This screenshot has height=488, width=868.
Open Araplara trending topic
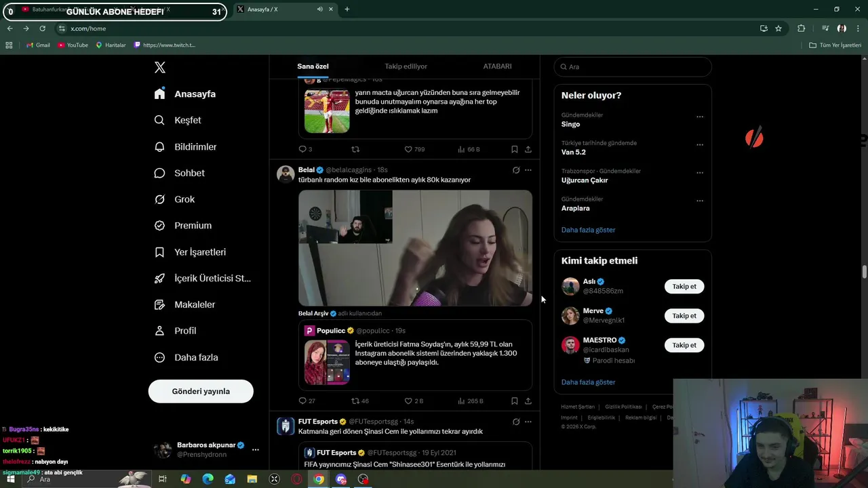click(575, 208)
